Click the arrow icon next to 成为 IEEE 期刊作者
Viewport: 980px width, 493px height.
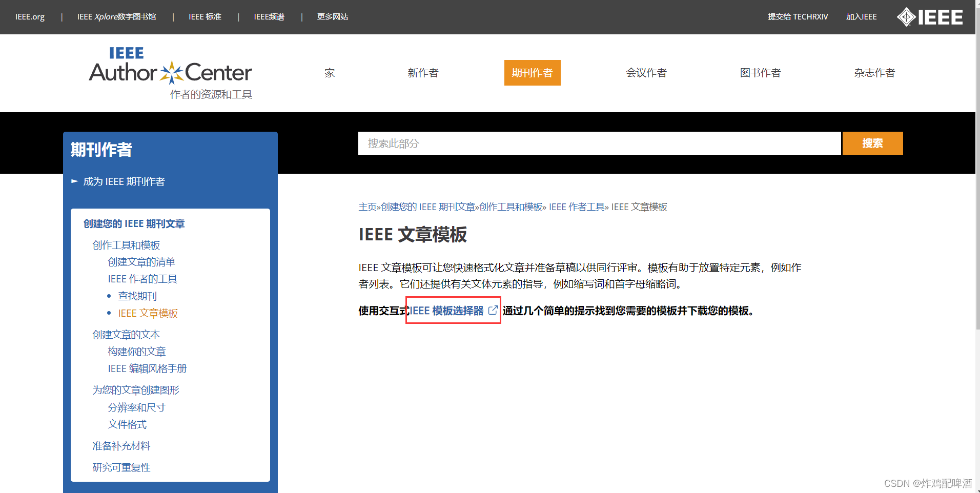coord(75,181)
